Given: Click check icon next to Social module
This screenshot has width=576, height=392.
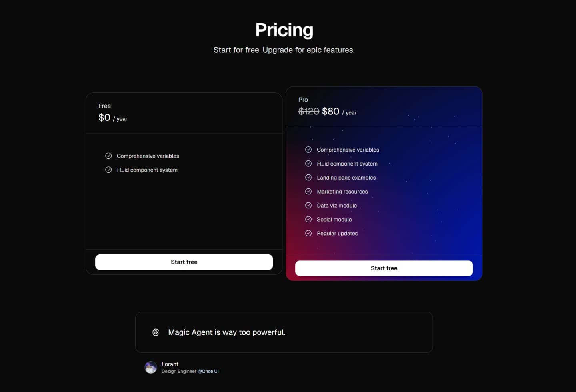Looking at the screenshot, I should pos(308,220).
